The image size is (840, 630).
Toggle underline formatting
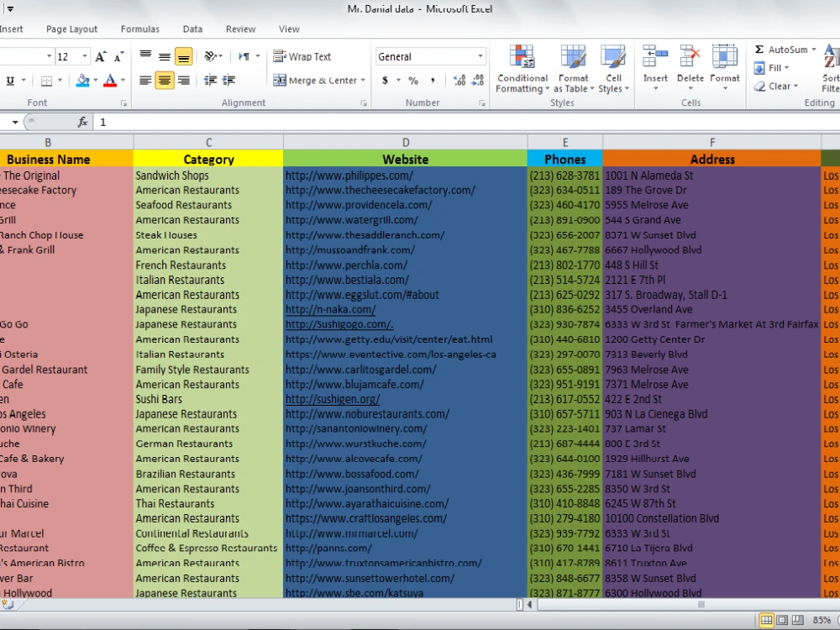pos(10,81)
